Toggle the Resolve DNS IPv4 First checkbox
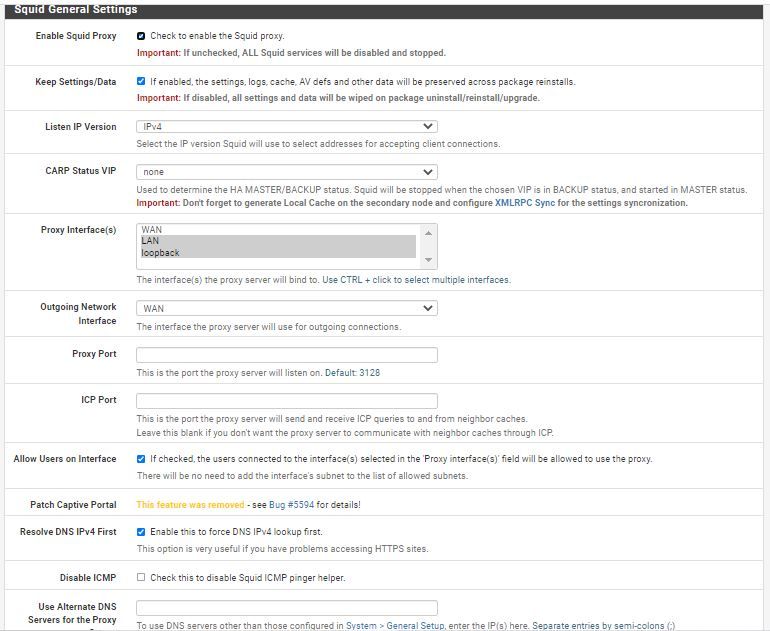Image resolution: width=770 pixels, height=631 pixels. 141,532
